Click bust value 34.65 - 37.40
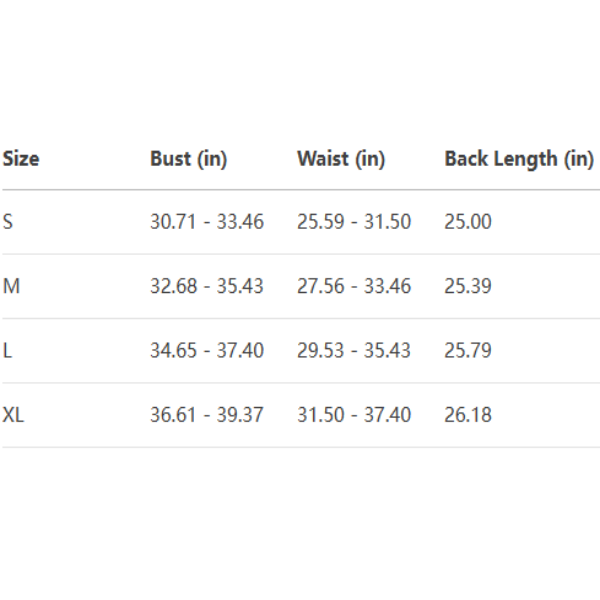This screenshot has height=600, width=600. tap(207, 350)
